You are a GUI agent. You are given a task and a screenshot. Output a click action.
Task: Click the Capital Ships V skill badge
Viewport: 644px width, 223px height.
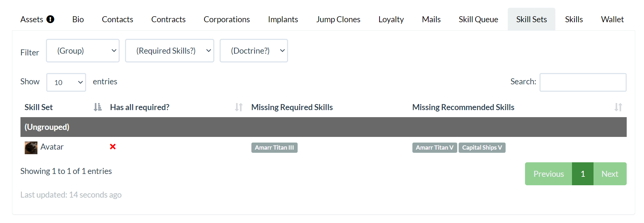[x=482, y=147]
